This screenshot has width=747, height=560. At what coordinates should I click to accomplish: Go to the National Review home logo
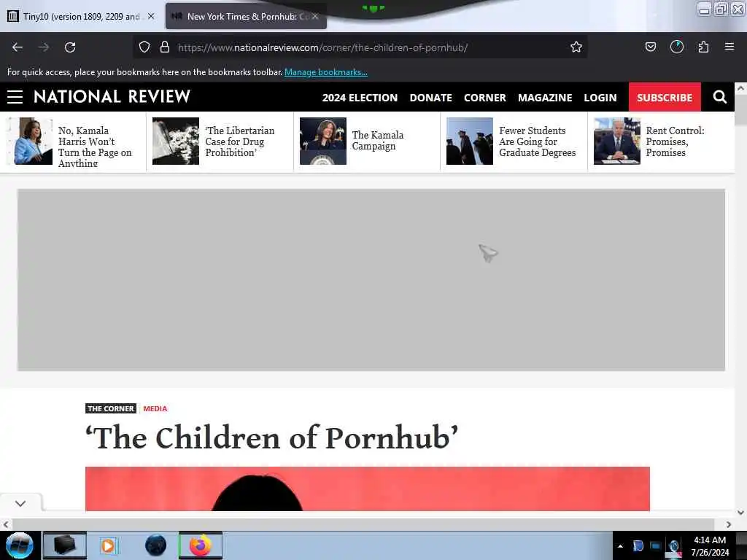point(112,97)
